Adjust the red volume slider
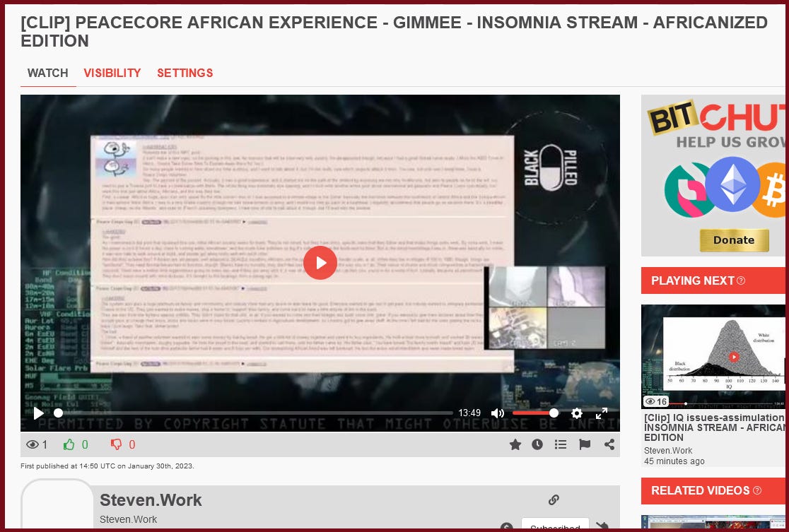 pyautogui.click(x=535, y=413)
